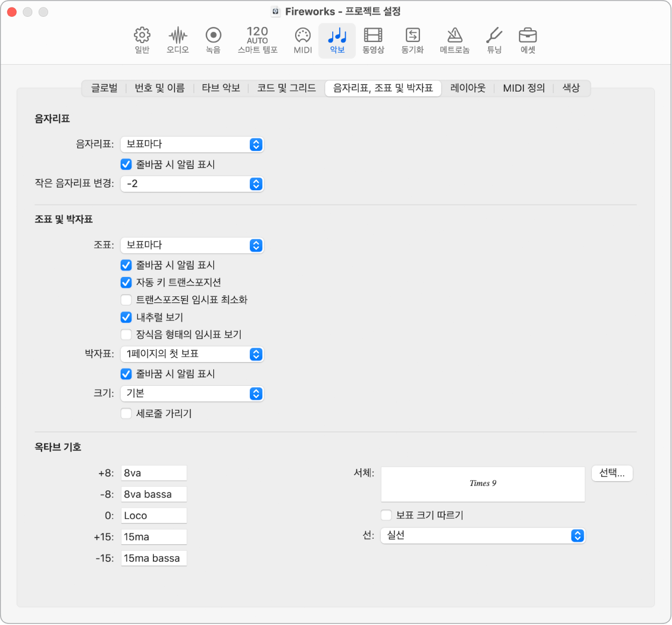Open the 작은 음자리표 변경 popup menu
The image size is (672, 625).
tap(192, 184)
